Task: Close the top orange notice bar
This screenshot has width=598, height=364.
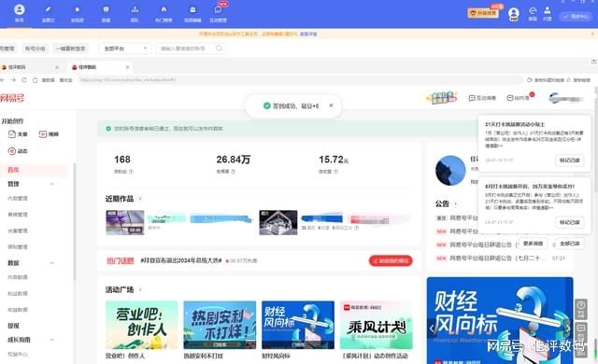Action: coord(593,34)
